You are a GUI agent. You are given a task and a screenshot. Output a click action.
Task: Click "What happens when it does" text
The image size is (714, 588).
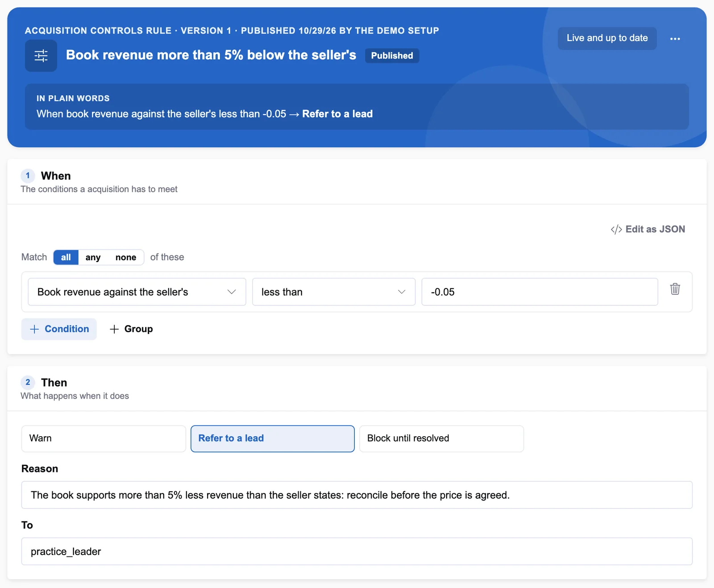(75, 396)
